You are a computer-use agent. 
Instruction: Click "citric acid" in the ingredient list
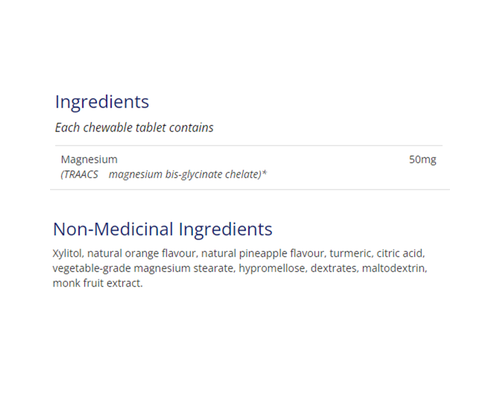coord(399,253)
